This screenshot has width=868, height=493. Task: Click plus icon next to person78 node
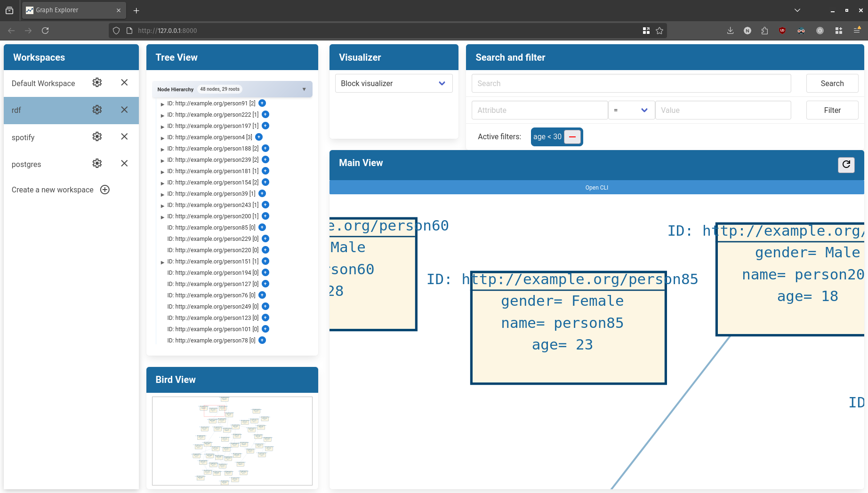point(262,340)
